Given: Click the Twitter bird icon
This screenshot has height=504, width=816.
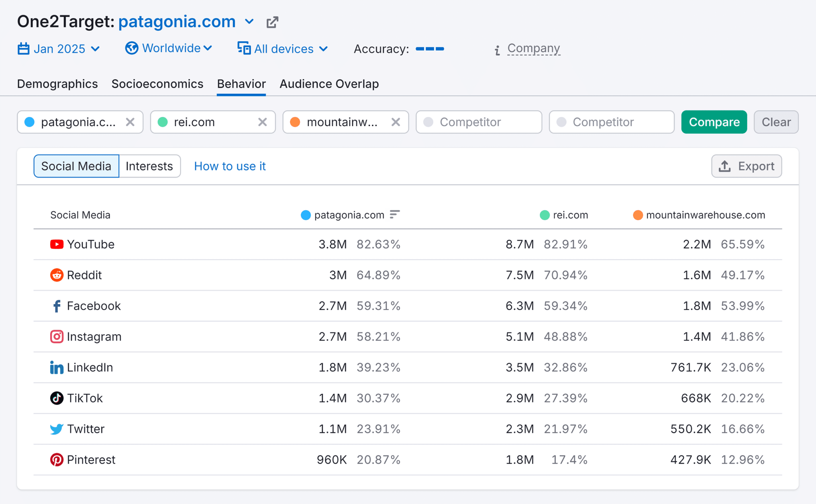Looking at the screenshot, I should click(x=57, y=429).
